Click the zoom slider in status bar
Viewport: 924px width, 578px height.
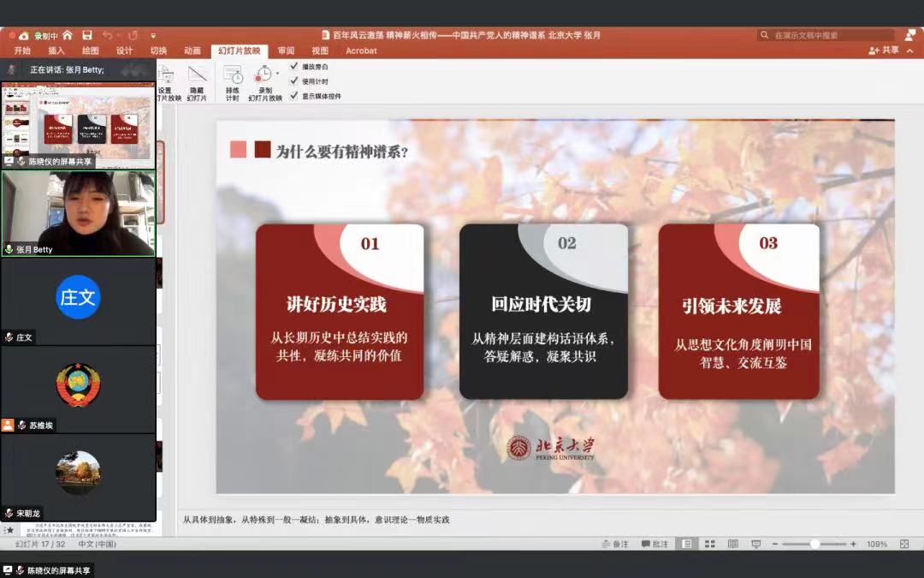pos(814,544)
